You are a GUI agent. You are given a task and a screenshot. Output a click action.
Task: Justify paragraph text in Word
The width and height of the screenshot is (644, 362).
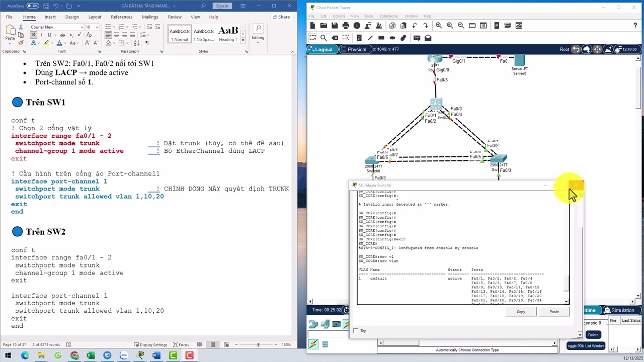pos(132,35)
